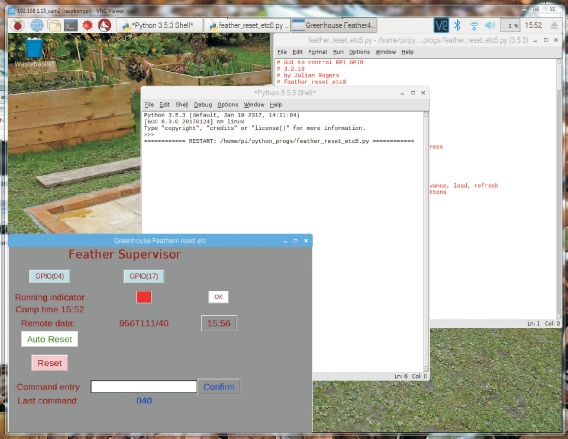Click the Confirm button
568x439 pixels.
tap(219, 387)
